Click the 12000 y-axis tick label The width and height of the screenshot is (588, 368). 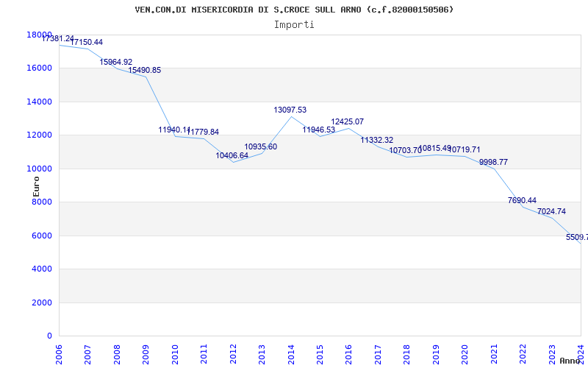40,135
